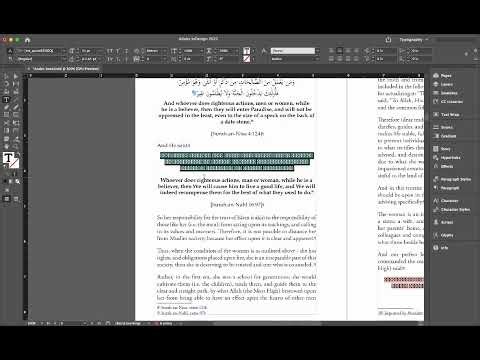Select the Selection tool arrow
This screenshot has width=480, height=360.
click(6, 76)
